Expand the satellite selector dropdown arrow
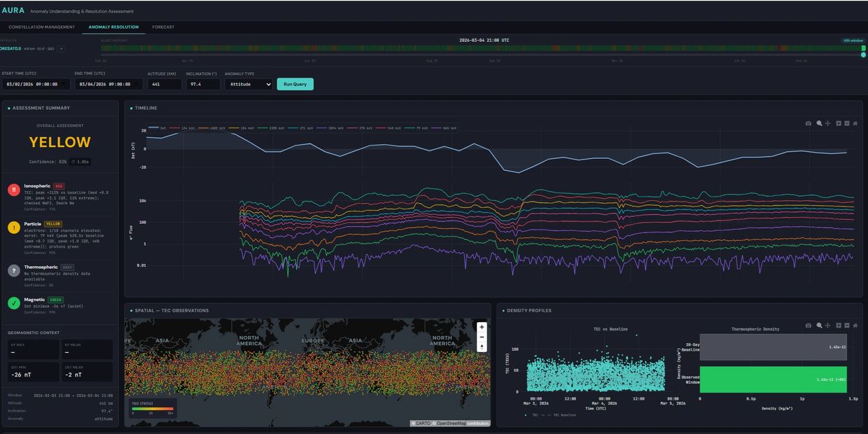The height and width of the screenshot is (434, 868). tap(61, 48)
